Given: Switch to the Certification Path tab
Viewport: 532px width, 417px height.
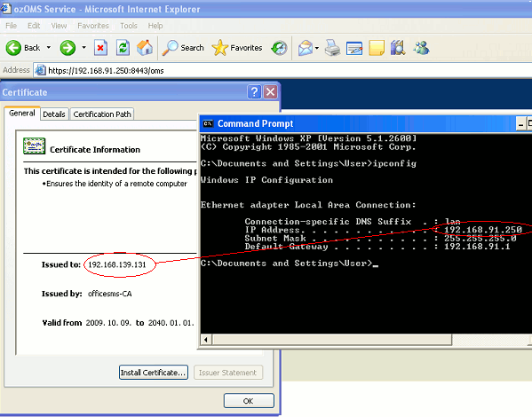Looking at the screenshot, I should pos(102,114).
